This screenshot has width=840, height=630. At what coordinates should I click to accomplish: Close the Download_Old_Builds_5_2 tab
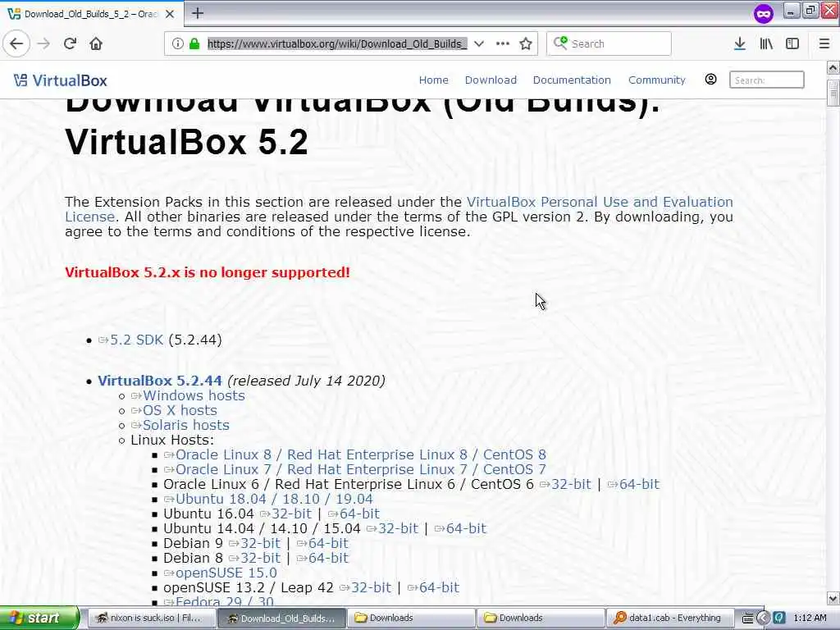(x=169, y=14)
